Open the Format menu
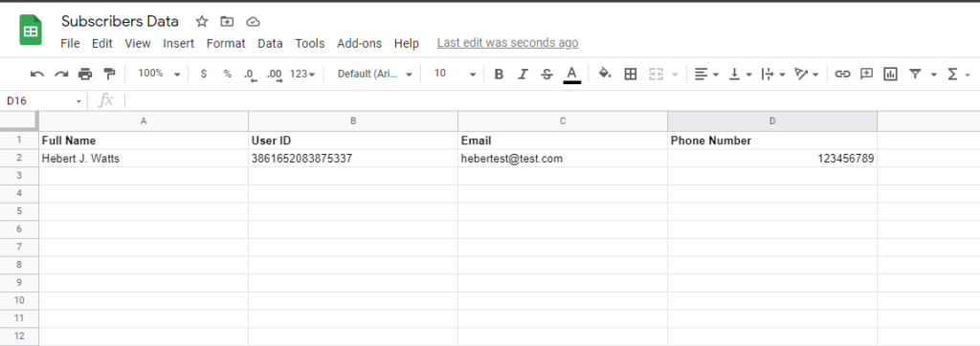 click(226, 43)
